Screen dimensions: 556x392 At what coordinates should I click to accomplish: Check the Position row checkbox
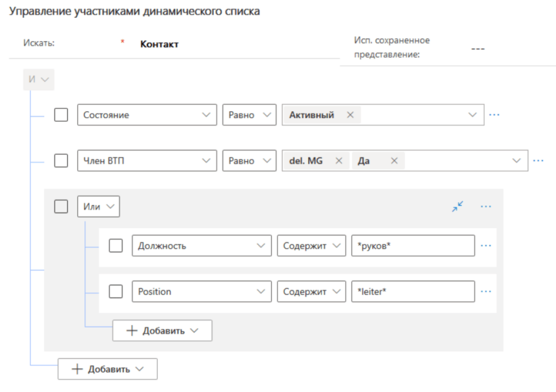pyautogui.click(x=116, y=292)
